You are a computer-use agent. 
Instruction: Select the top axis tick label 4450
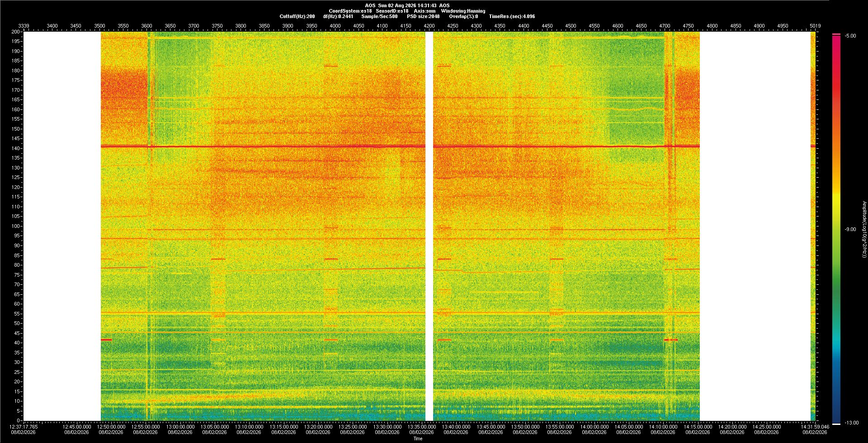coord(547,26)
